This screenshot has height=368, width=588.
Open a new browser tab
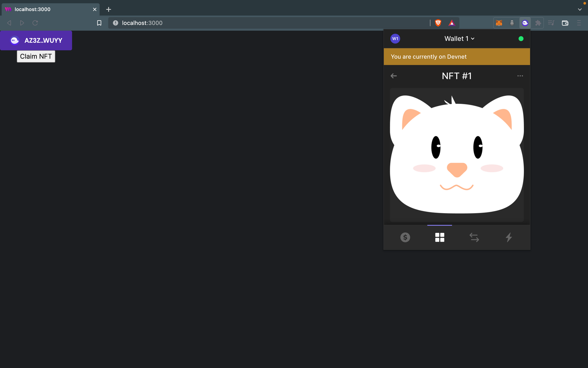coord(108,9)
